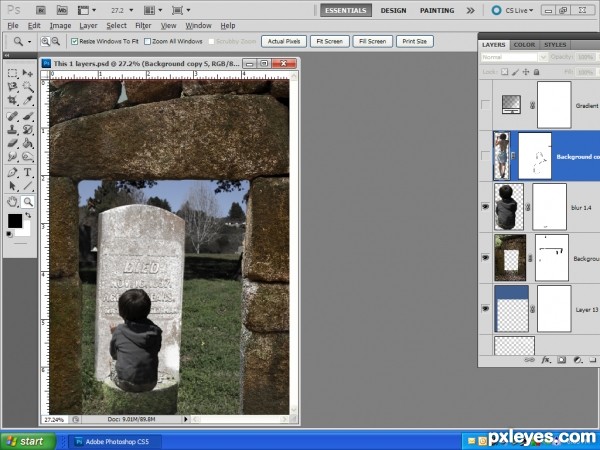Image resolution: width=600 pixels, height=450 pixels.
Task: Select the Dodge tool
Action: pos(28,157)
